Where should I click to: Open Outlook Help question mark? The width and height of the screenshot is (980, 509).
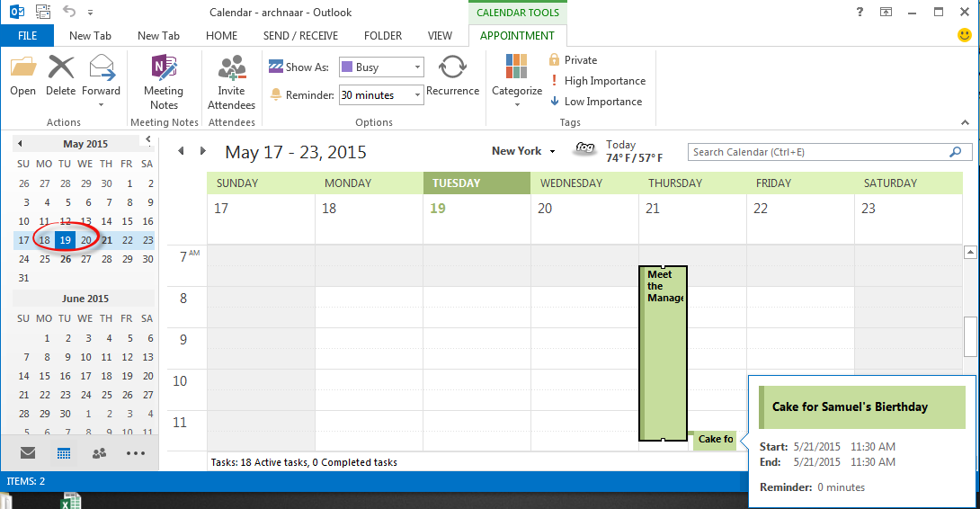click(860, 12)
